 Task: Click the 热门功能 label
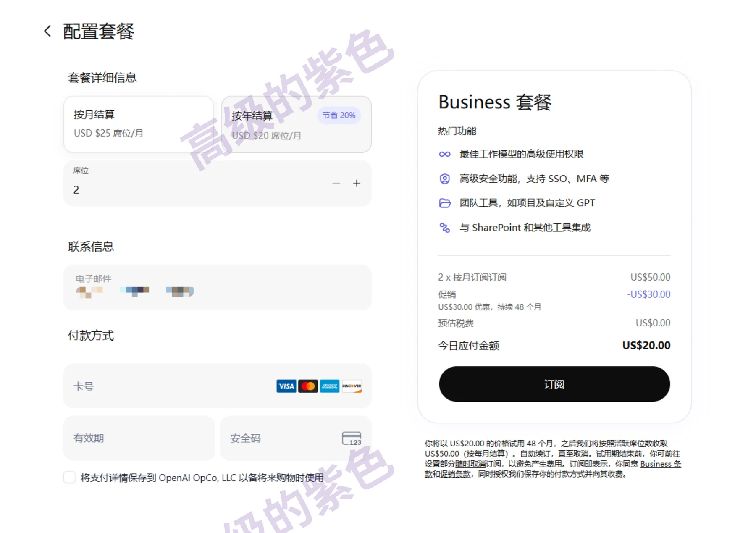click(457, 131)
